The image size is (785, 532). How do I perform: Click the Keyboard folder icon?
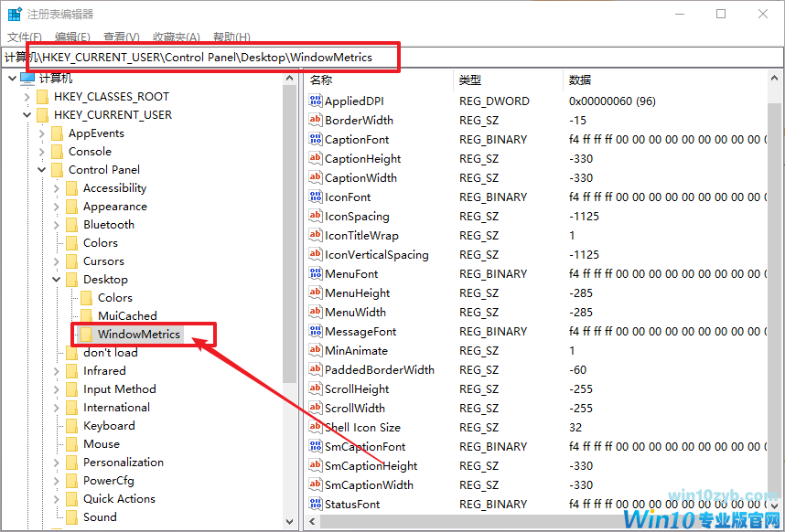[72, 425]
